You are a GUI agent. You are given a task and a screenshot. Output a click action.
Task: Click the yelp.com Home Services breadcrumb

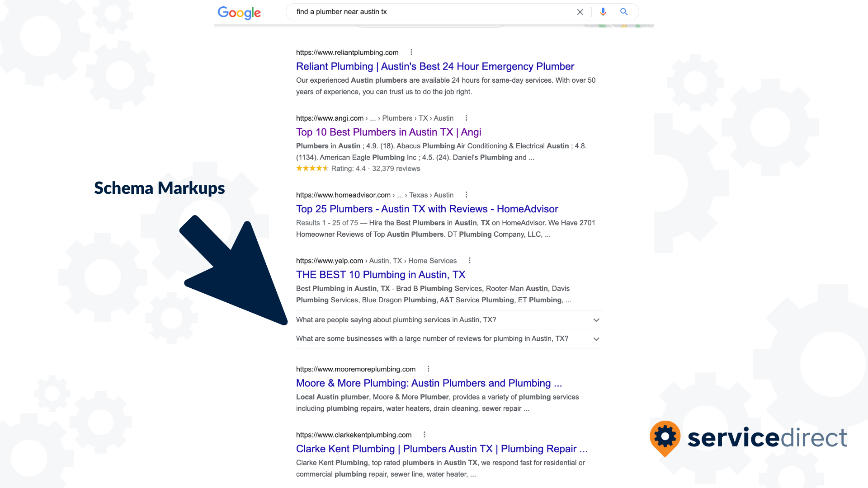pyautogui.click(x=376, y=261)
